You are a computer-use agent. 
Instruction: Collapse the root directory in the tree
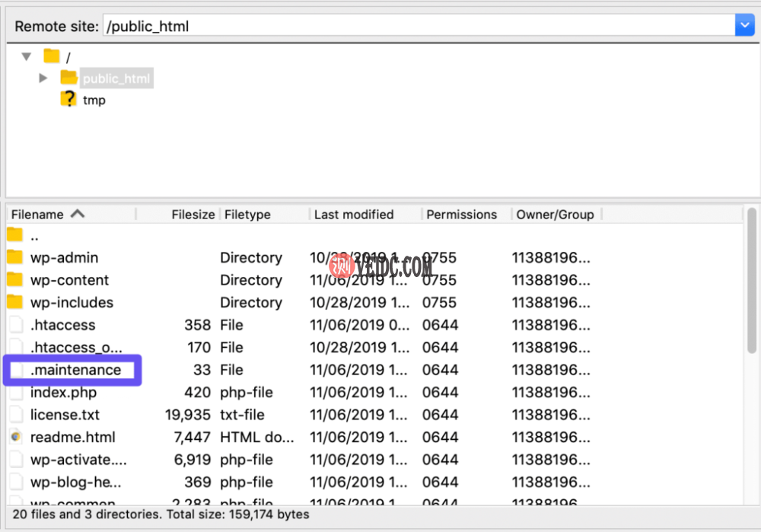click(x=27, y=56)
